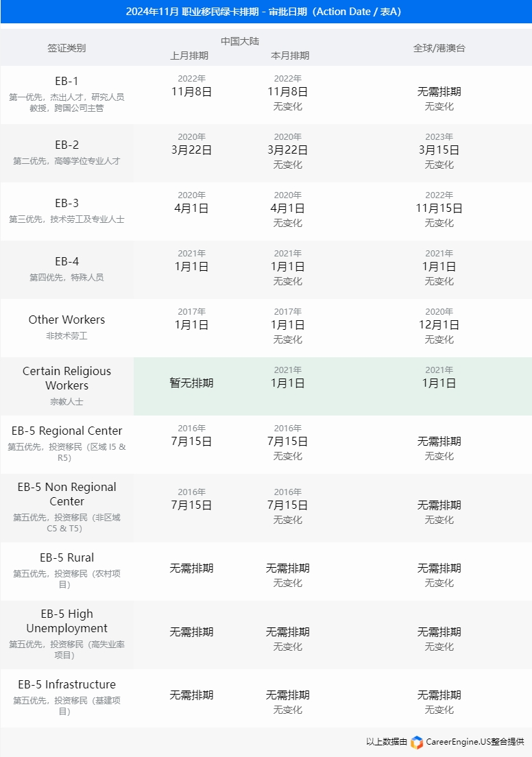Image resolution: width=532 pixels, height=757 pixels.
Task: Select the 签证类别 column header
Action: point(66,48)
